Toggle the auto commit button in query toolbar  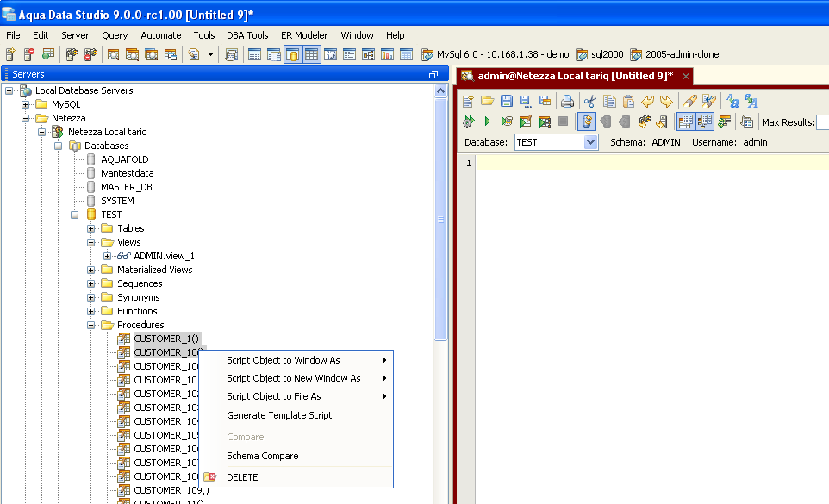586,121
